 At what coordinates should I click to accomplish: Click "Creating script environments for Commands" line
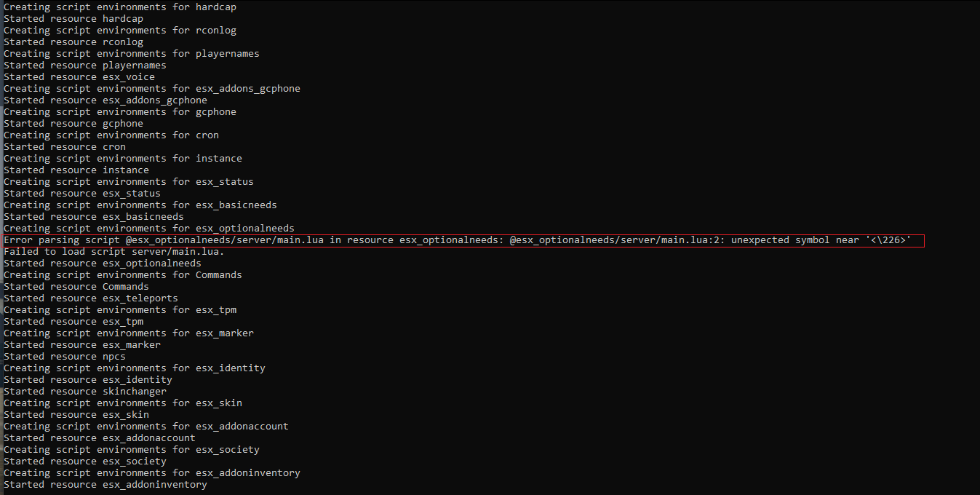click(x=123, y=275)
